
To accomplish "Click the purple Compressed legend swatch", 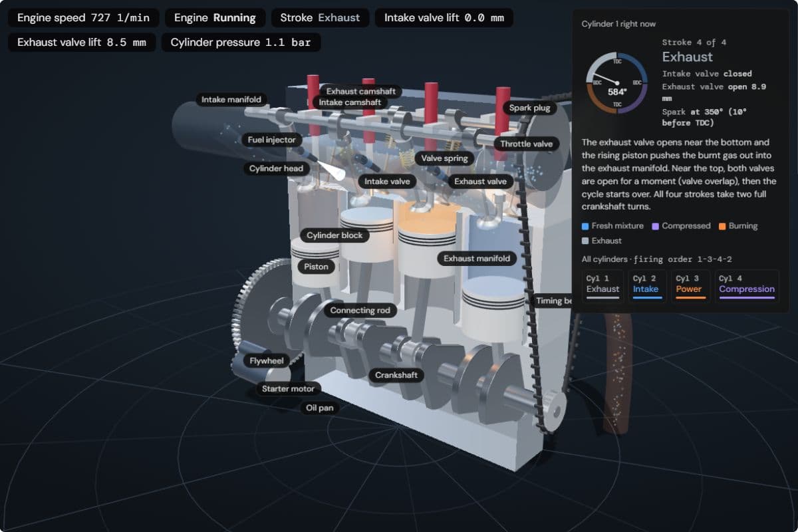I will (655, 226).
